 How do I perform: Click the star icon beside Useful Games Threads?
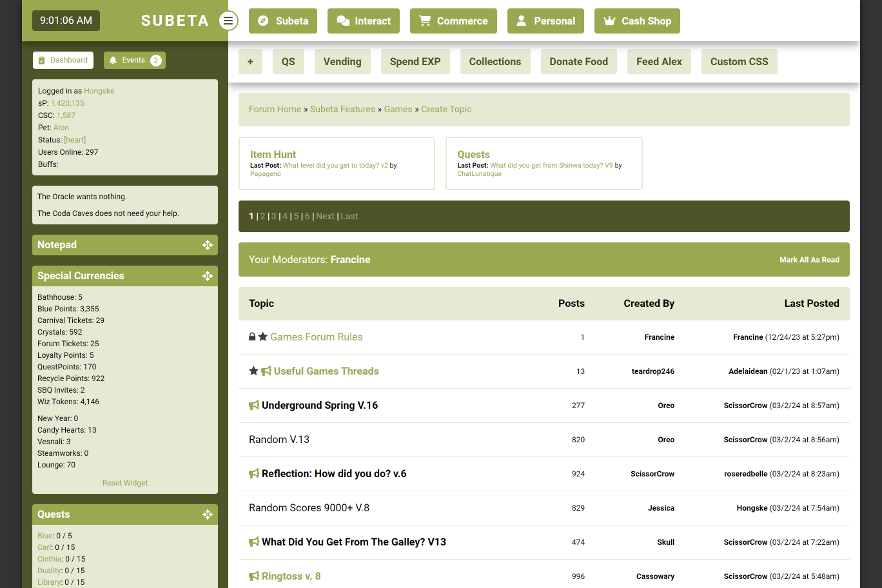click(x=253, y=371)
